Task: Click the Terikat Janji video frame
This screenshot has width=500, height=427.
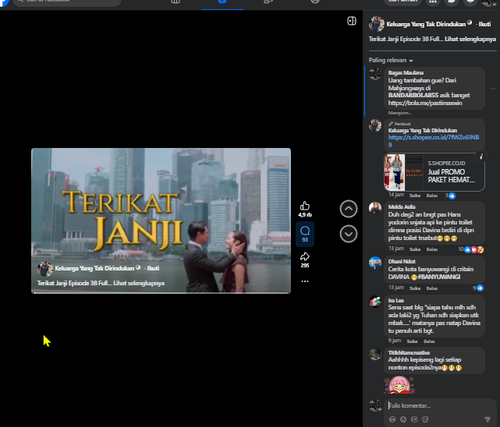Action: tap(161, 221)
